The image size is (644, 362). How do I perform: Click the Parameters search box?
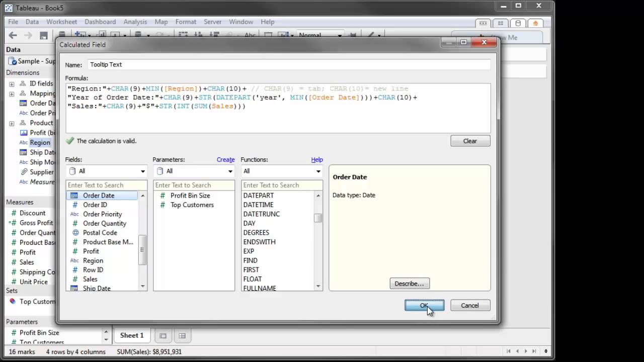tap(194, 185)
